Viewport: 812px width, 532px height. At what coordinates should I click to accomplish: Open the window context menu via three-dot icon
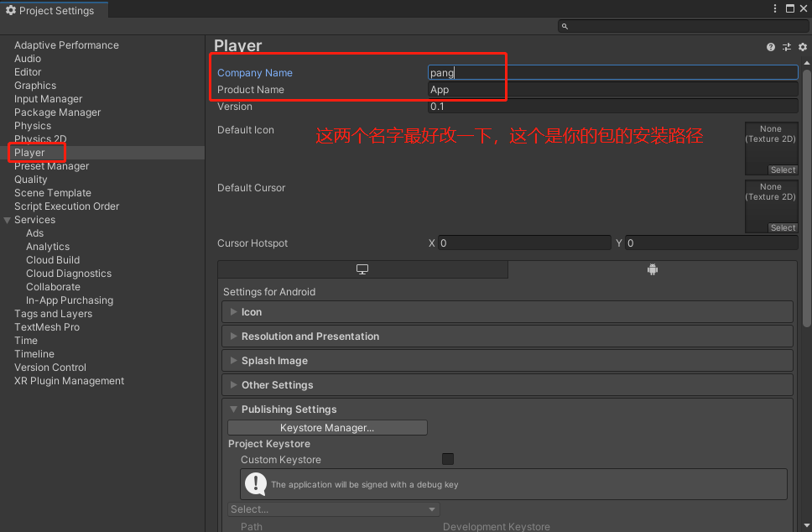[x=775, y=8]
